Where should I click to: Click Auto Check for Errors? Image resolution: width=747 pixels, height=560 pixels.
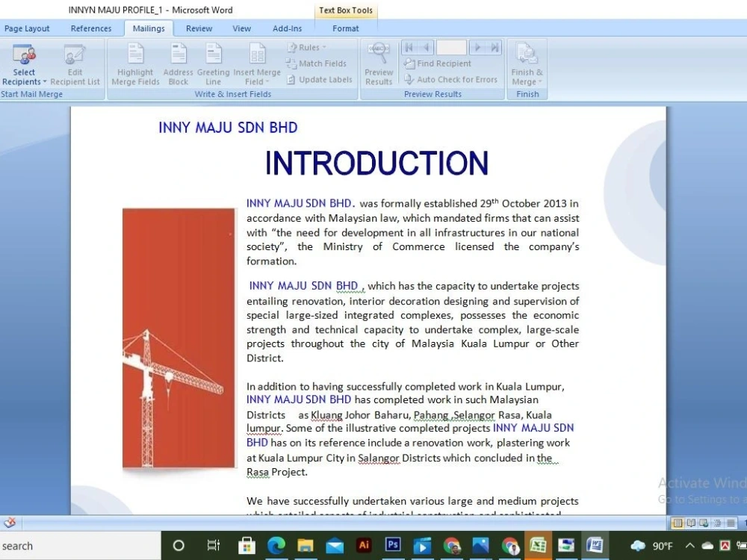[450, 80]
